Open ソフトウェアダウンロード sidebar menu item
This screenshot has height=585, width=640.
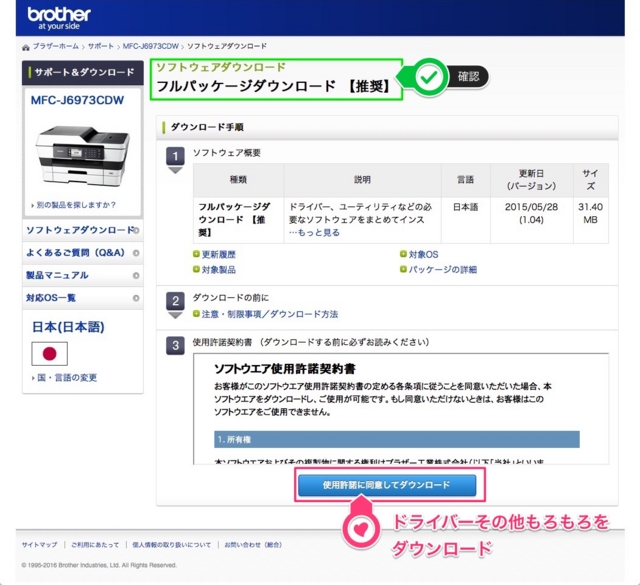(x=82, y=230)
